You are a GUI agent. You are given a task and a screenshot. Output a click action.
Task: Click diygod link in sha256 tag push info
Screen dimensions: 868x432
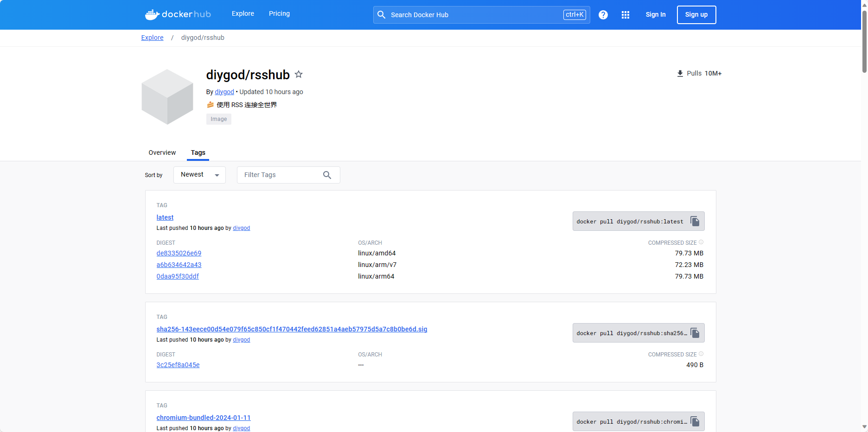pyautogui.click(x=241, y=340)
